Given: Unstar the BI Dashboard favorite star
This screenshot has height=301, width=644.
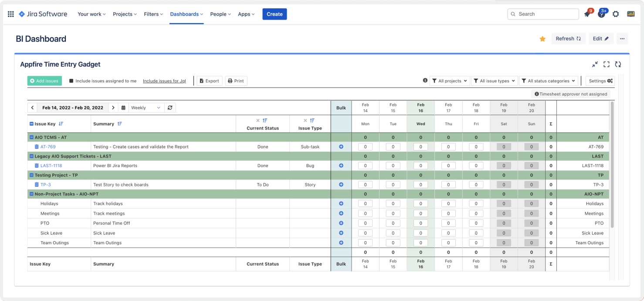Looking at the screenshot, I should pyautogui.click(x=542, y=39).
